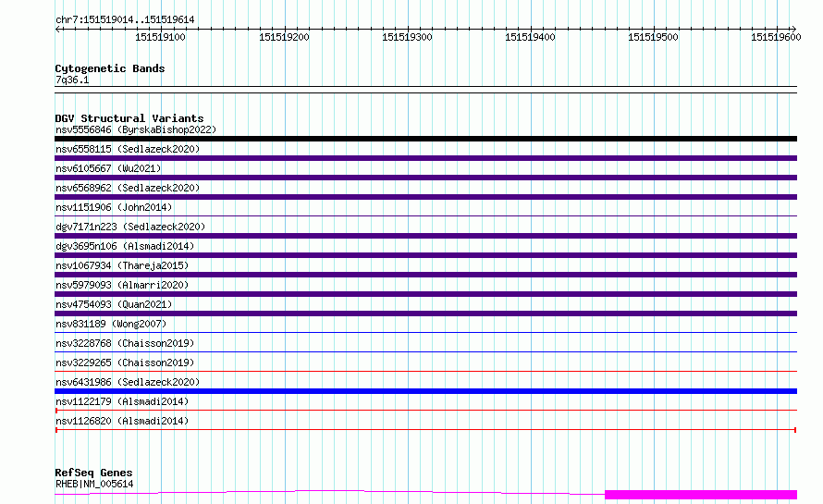Open variant dgv3695n106 (Alsmadi2014)
Screen dimensions: 823x504
click(x=125, y=246)
